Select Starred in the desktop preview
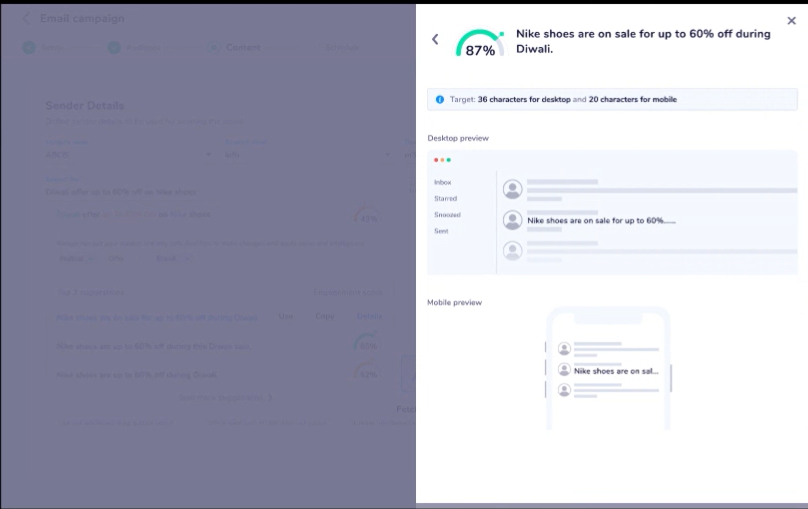 [445, 198]
